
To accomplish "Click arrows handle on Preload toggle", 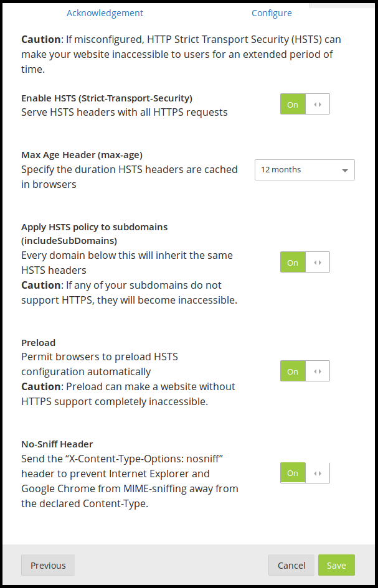I will click(318, 371).
